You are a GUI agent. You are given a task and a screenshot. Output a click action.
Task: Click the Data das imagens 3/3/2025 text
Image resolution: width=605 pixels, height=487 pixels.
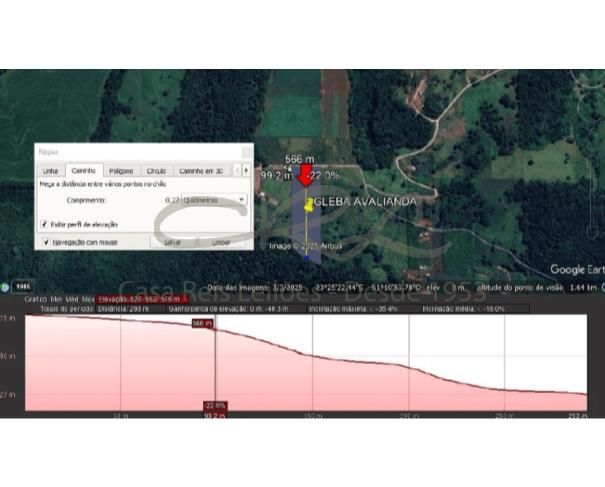pos(255,287)
